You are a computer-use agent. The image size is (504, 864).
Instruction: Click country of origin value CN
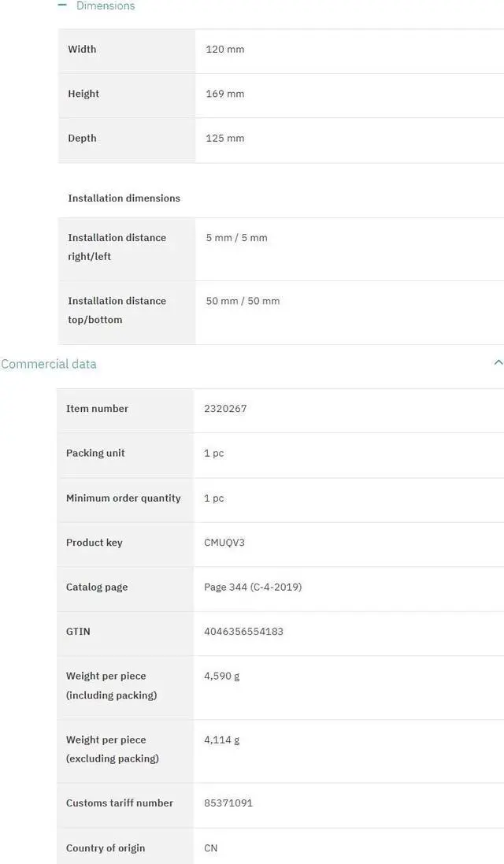(211, 848)
